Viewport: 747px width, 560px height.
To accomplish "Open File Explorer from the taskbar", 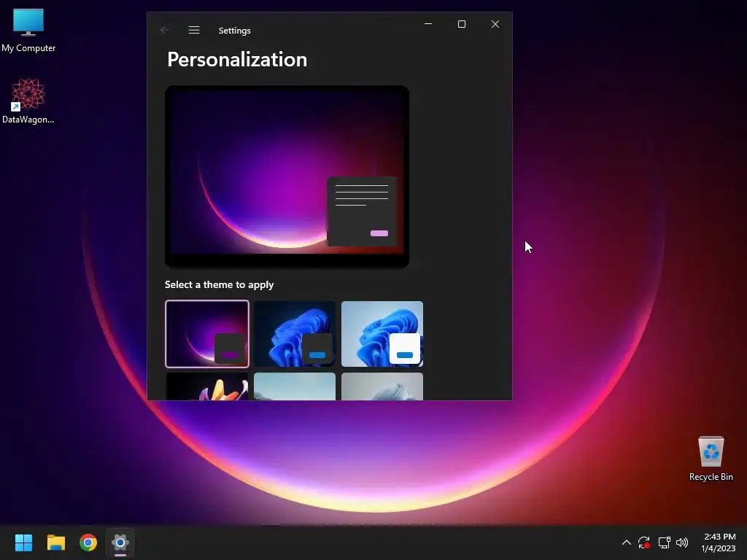I will point(55,542).
